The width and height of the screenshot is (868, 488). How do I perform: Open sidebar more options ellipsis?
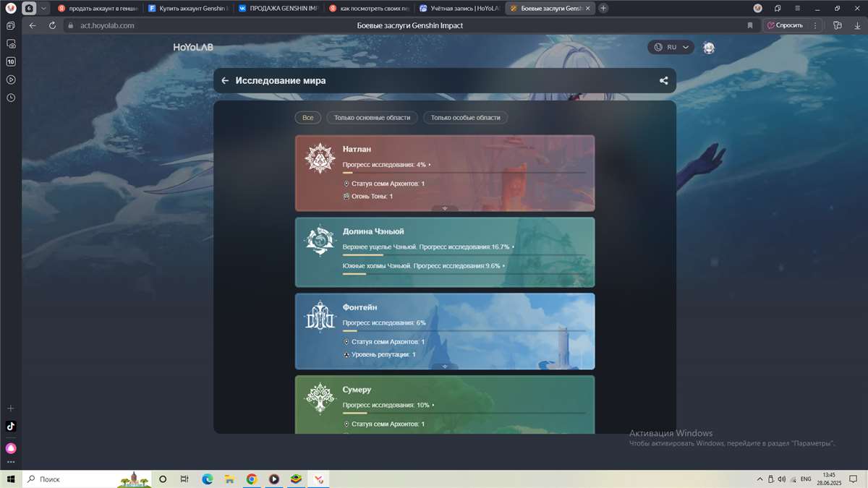tap(11, 462)
